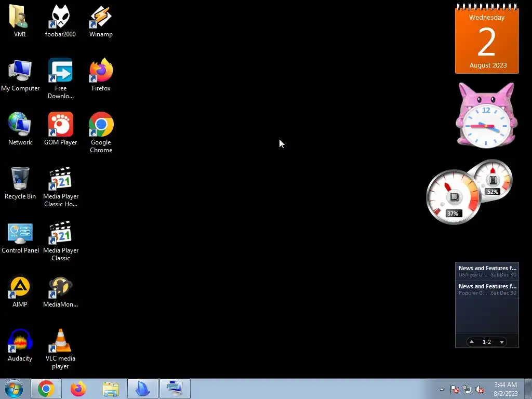Select the foobar2000 desktop shortcut
The height and width of the screenshot is (399, 532).
pos(60,21)
